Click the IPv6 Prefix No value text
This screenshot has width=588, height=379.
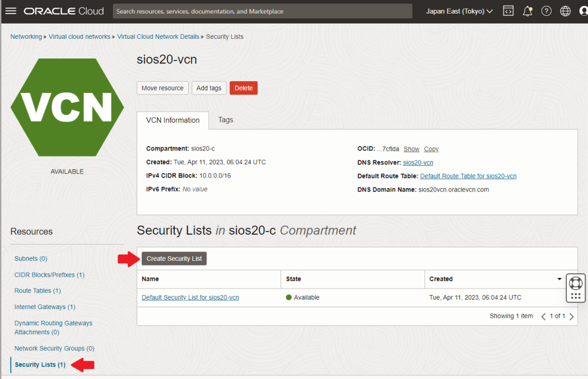coord(195,189)
